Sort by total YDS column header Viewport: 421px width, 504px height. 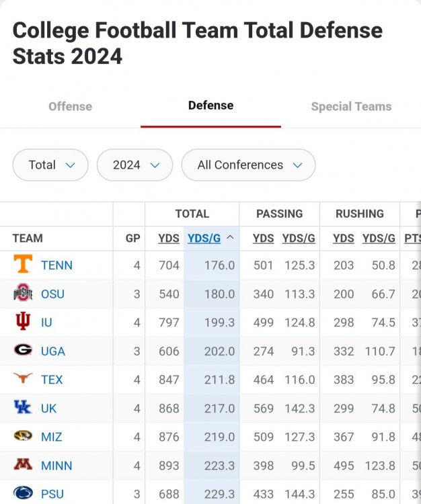169,238
